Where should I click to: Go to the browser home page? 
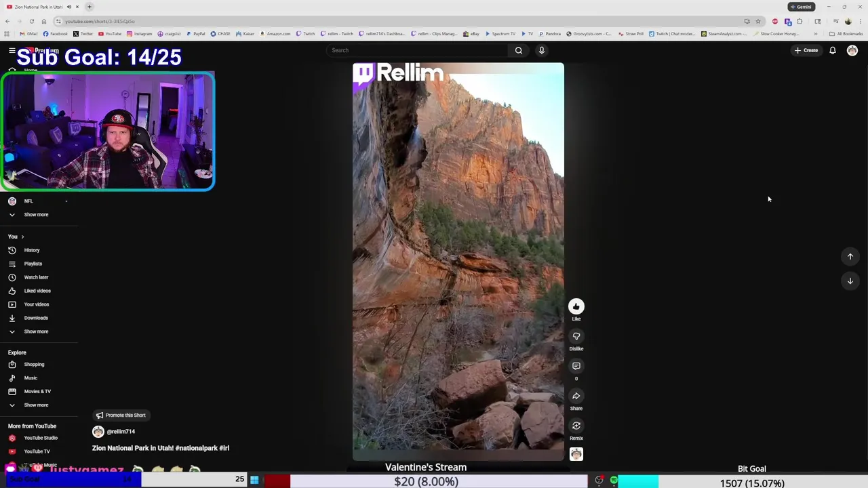pyautogui.click(x=43, y=21)
